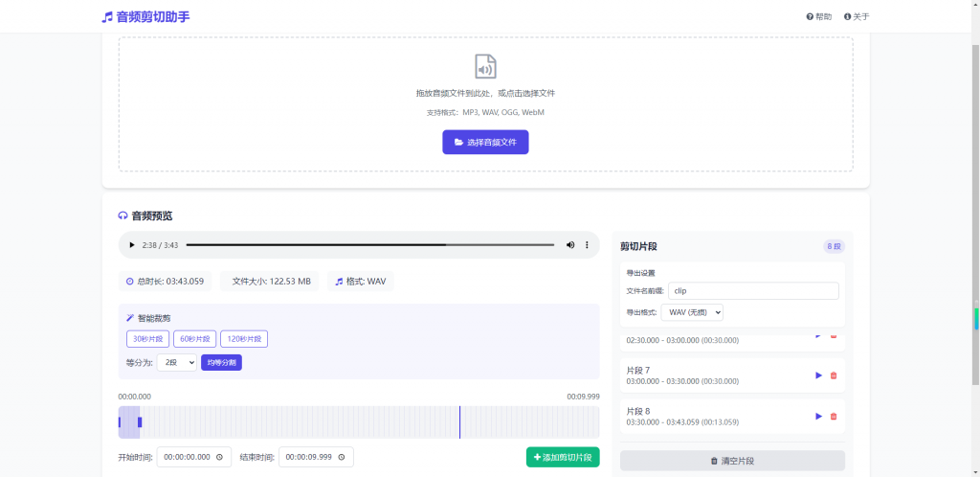Click the 清空片段 button
The image size is (980, 477).
(732, 461)
